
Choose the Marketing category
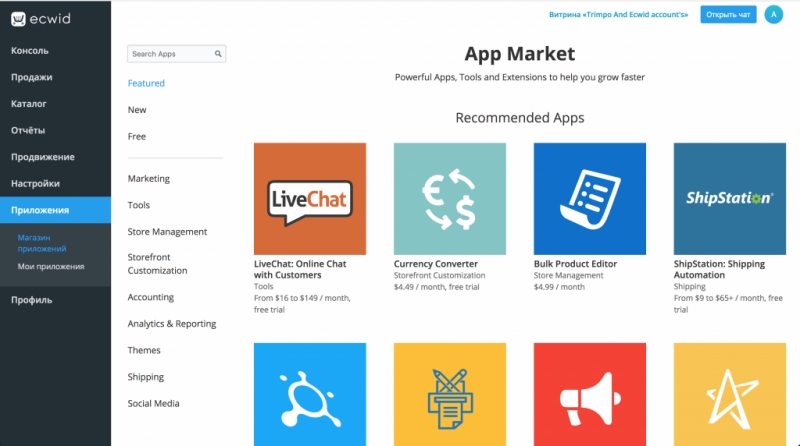click(148, 178)
